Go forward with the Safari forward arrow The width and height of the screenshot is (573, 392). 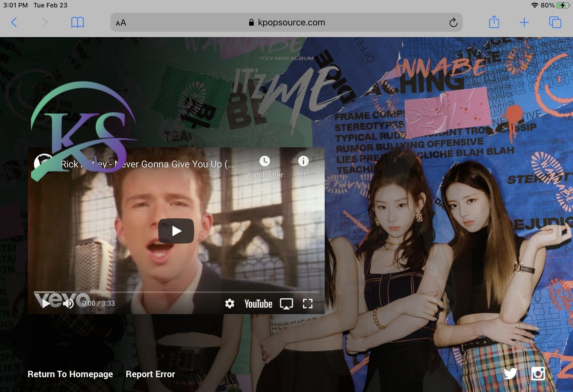pos(45,23)
